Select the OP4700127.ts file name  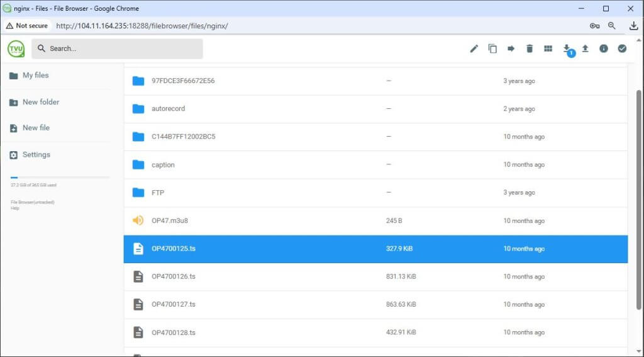[x=174, y=304]
